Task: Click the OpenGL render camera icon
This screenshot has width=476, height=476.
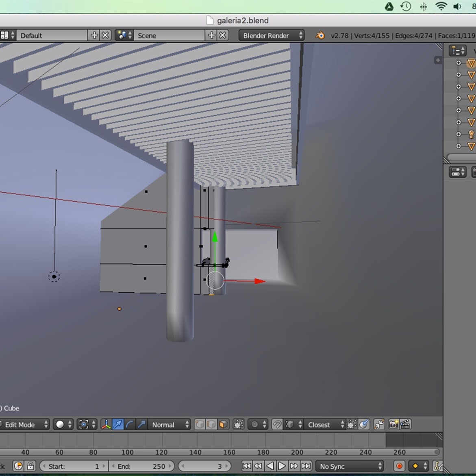Action: tap(393, 425)
